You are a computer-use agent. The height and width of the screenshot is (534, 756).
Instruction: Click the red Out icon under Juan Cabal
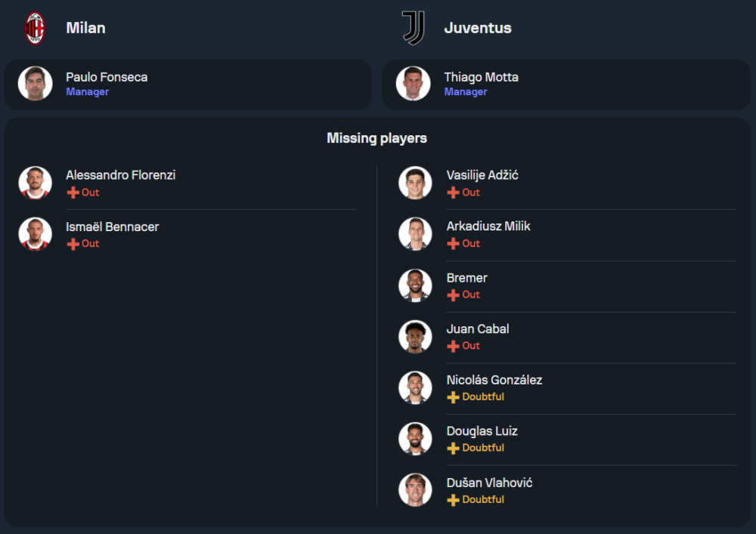pyautogui.click(x=453, y=346)
